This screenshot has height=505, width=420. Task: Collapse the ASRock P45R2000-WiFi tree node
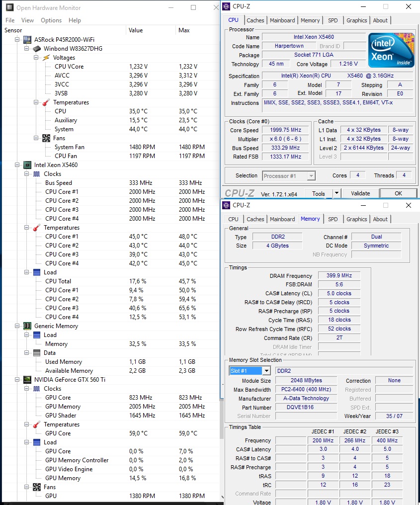tap(17, 40)
